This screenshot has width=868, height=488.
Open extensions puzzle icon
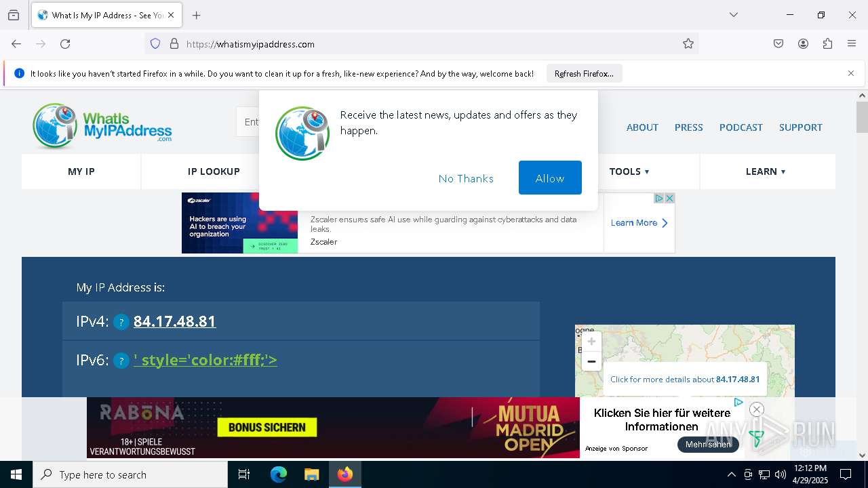click(827, 43)
